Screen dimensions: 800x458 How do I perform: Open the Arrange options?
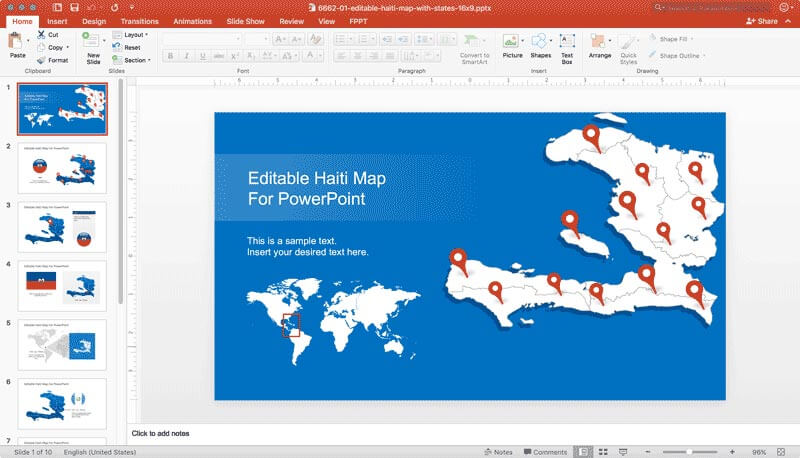pos(599,47)
